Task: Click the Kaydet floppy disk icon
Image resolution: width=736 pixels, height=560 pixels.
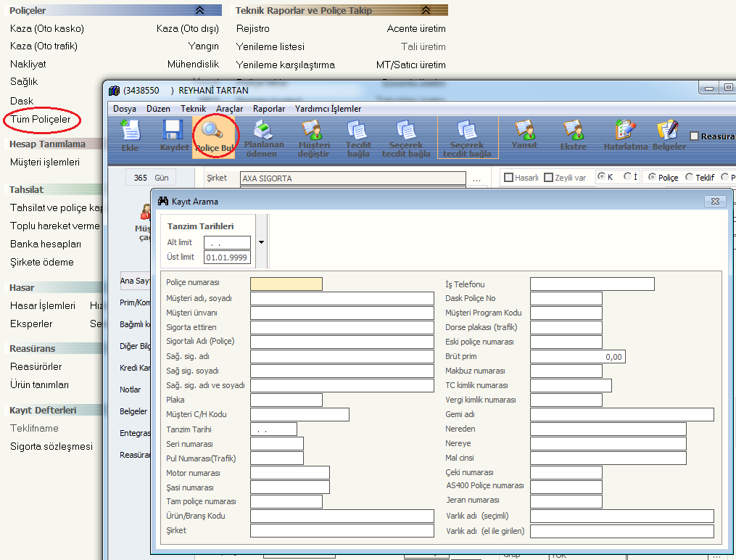Action: [x=173, y=131]
